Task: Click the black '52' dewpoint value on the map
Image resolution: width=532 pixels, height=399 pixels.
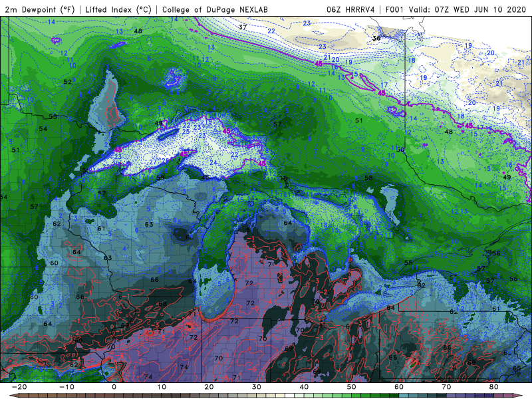Action: (68, 82)
